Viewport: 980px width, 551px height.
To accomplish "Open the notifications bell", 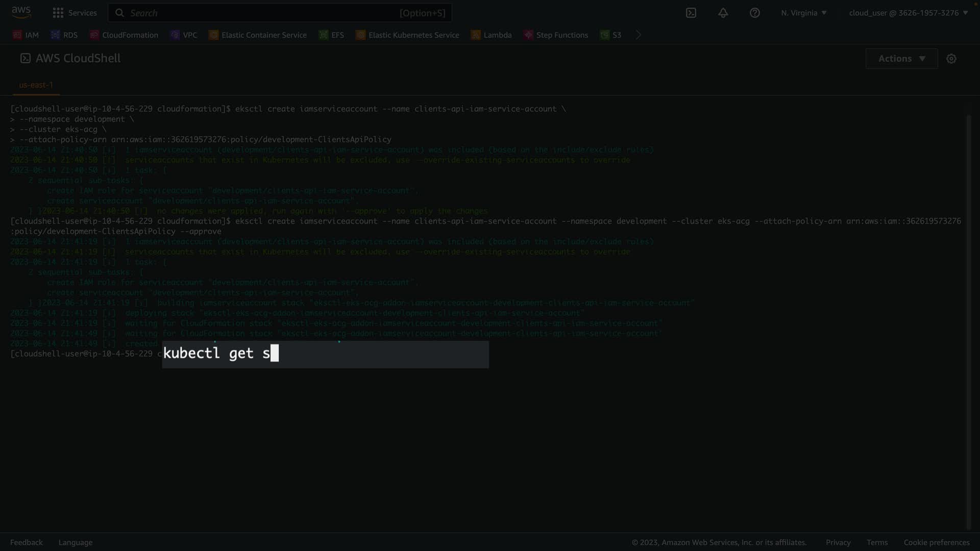I will click(723, 13).
